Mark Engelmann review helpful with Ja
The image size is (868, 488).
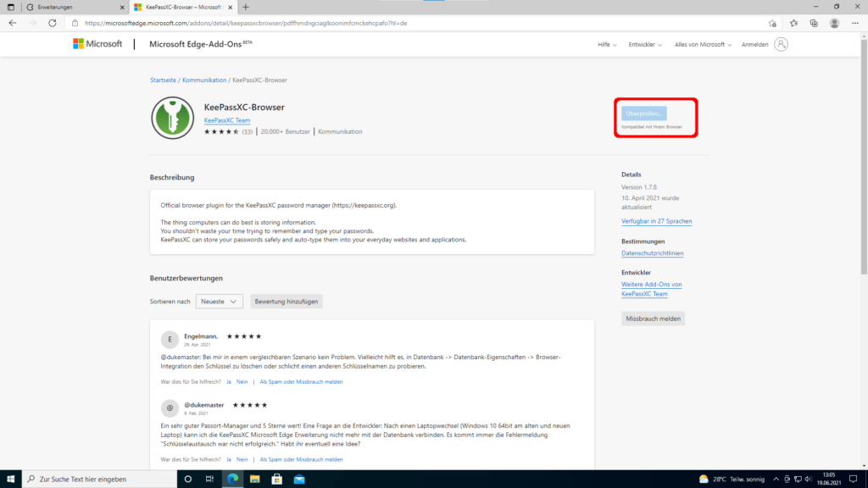pos(229,382)
